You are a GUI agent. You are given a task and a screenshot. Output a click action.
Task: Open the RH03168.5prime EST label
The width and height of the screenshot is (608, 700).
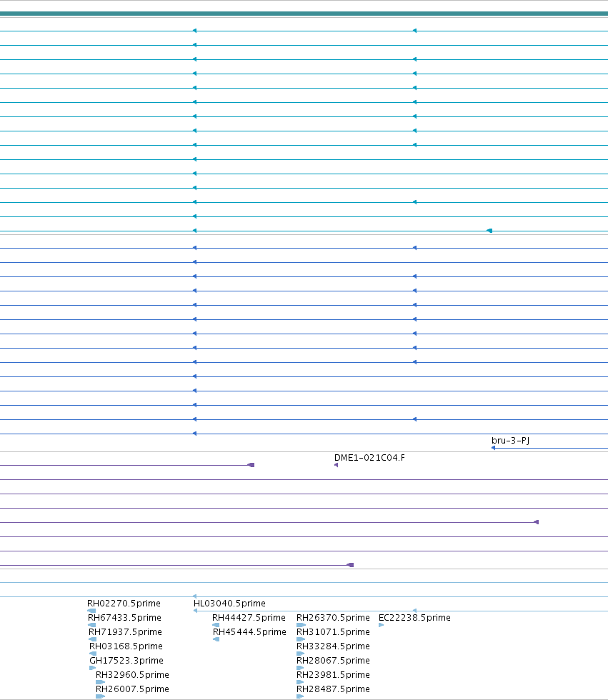pos(126,646)
